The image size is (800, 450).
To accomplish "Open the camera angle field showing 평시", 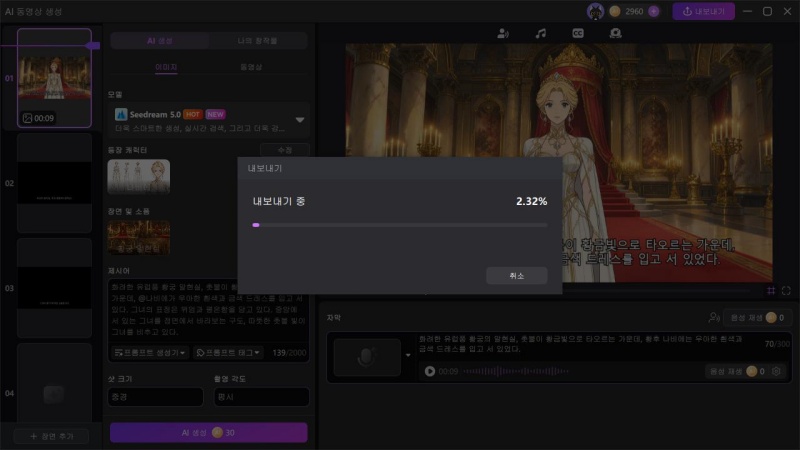I will [x=261, y=396].
